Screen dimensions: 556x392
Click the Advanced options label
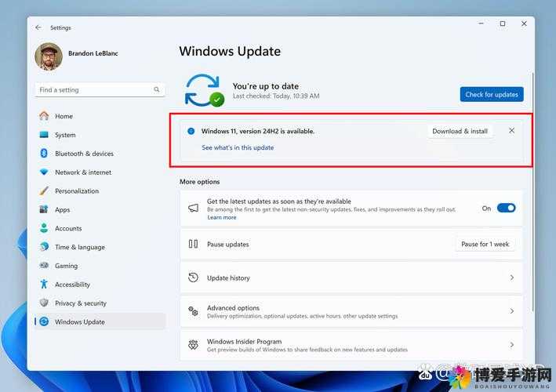point(234,307)
